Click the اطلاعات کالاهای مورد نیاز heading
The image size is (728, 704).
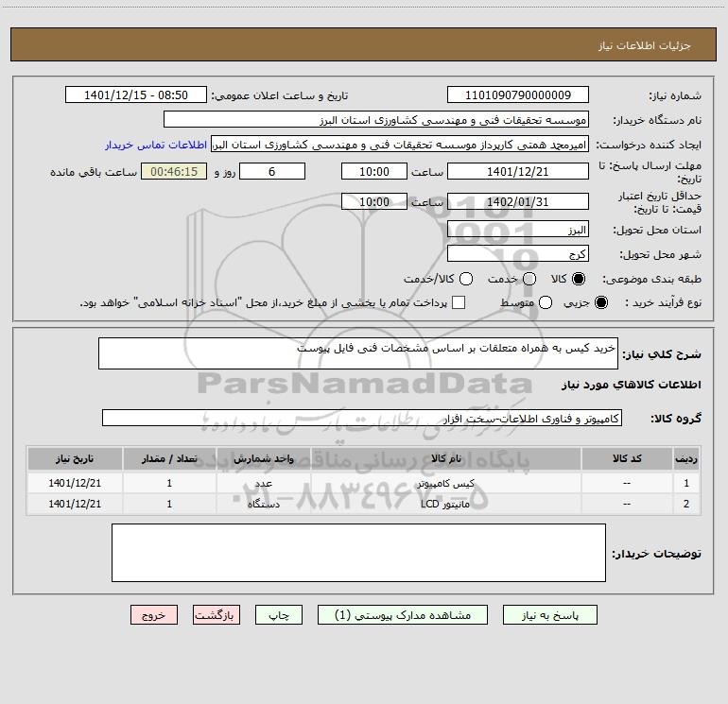pyautogui.click(x=632, y=385)
